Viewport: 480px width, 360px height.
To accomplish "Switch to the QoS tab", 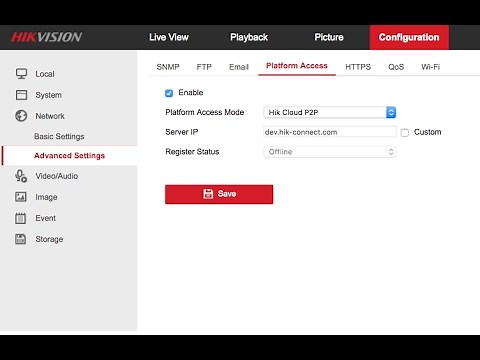I will (396, 67).
